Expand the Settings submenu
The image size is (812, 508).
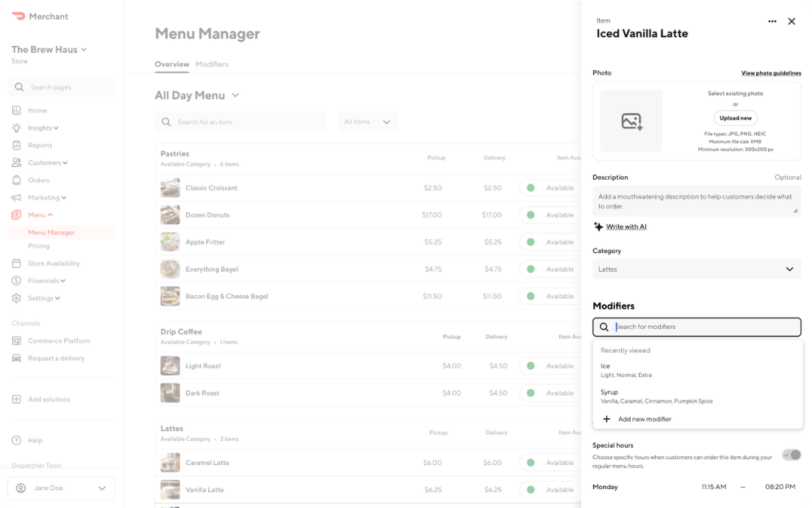pyautogui.click(x=57, y=298)
